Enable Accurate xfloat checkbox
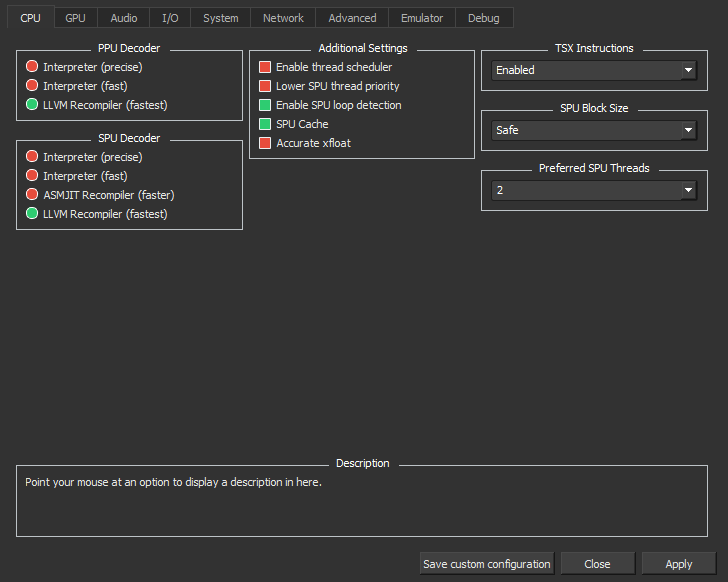 [x=305, y=143]
